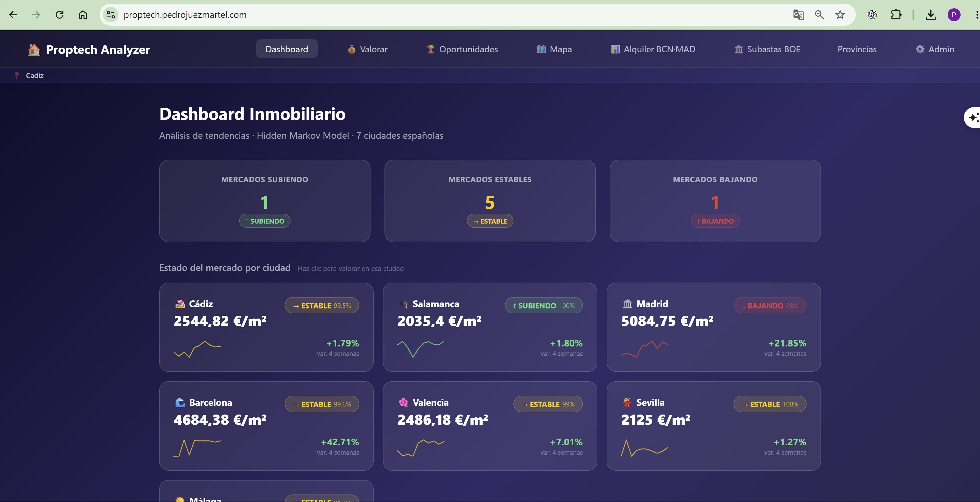Click Barcelona ESTABLE 99.6% badge

coord(322,404)
